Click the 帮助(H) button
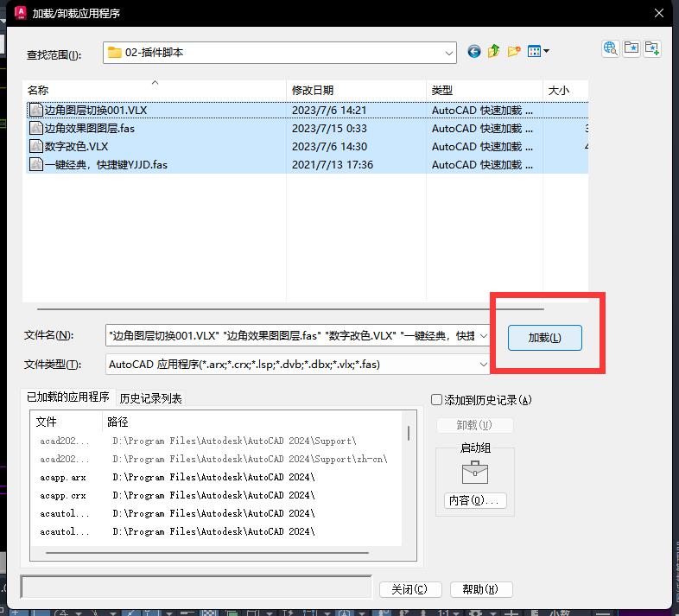Viewport: 679px width, 616px height. tap(481, 589)
